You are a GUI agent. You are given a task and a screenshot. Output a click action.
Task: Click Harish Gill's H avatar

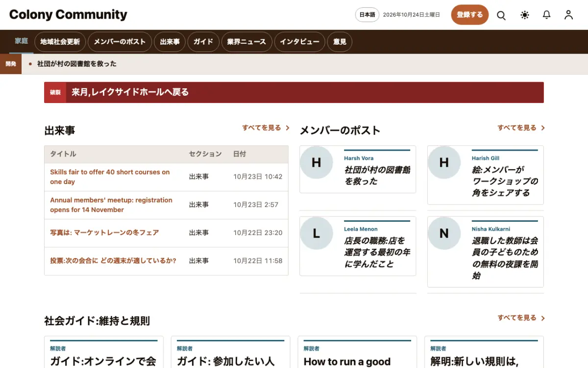coord(444,162)
